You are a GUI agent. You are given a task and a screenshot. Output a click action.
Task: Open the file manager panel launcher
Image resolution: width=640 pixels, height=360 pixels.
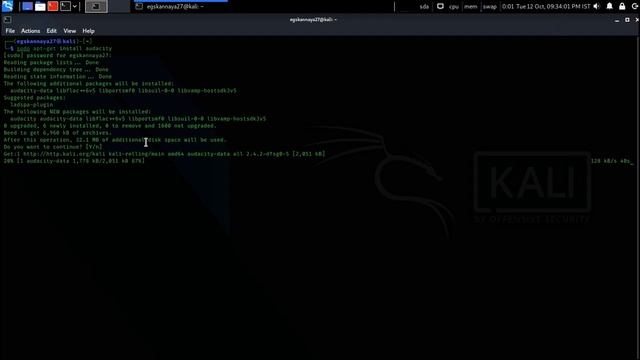40,6
